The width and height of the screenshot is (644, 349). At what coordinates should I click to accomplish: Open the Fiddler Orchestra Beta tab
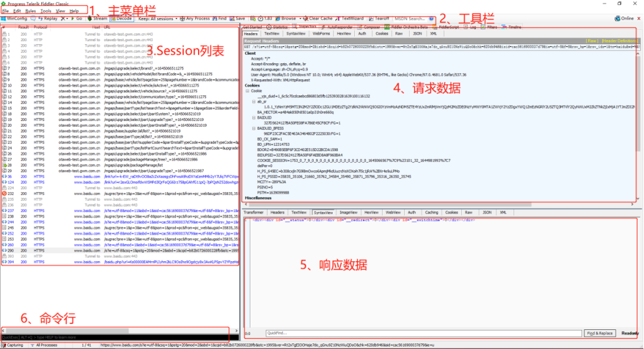406,27
